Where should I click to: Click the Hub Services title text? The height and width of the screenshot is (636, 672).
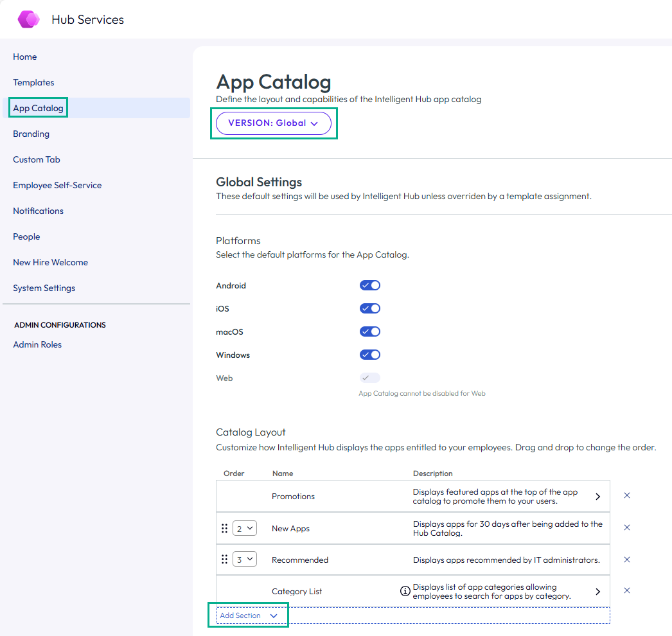tap(88, 20)
